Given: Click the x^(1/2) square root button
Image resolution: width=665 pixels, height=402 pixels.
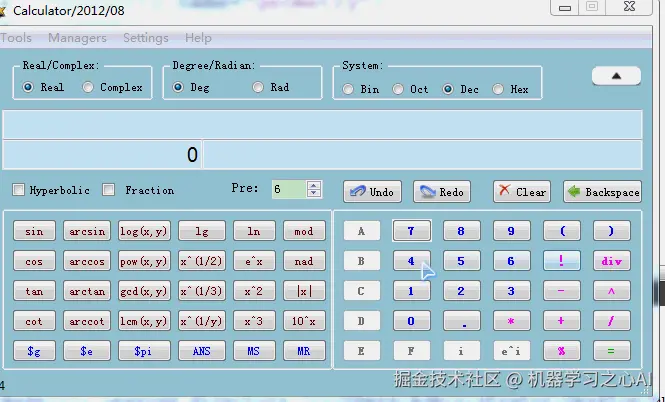Looking at the screenshot, I should click(x=201, y=261).
